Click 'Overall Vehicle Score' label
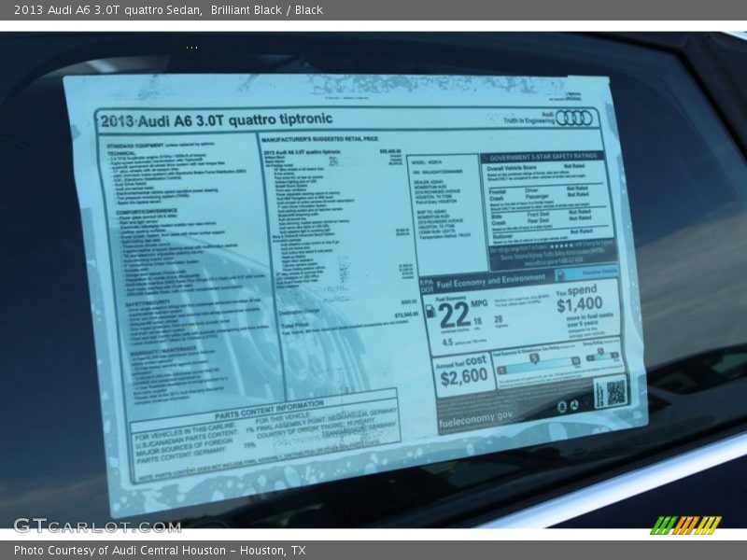 (511, 168)
